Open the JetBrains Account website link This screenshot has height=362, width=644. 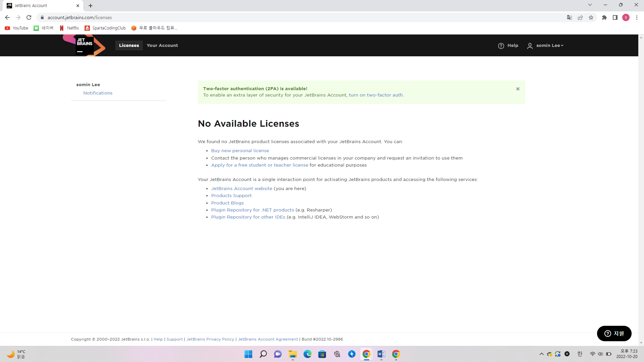pos(242,189)
